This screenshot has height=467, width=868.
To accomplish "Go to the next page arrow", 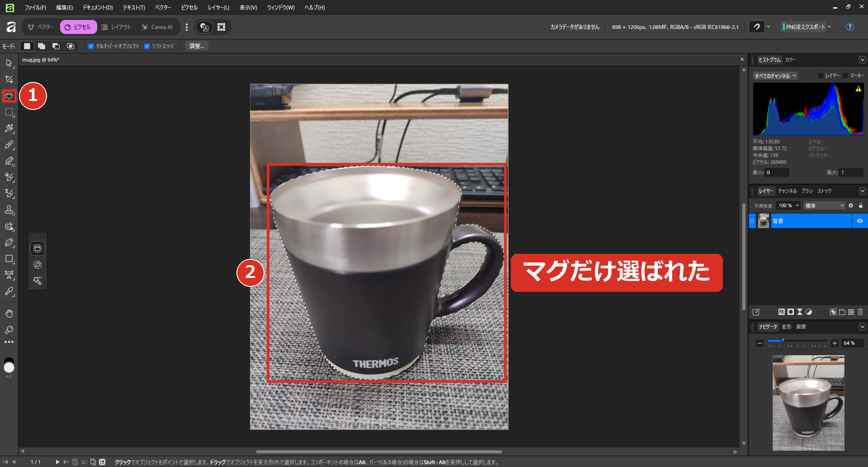I will point(57,462).
